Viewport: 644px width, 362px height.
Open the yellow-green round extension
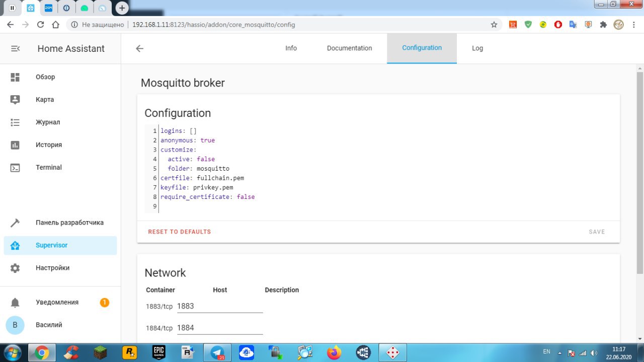(543, 24)
